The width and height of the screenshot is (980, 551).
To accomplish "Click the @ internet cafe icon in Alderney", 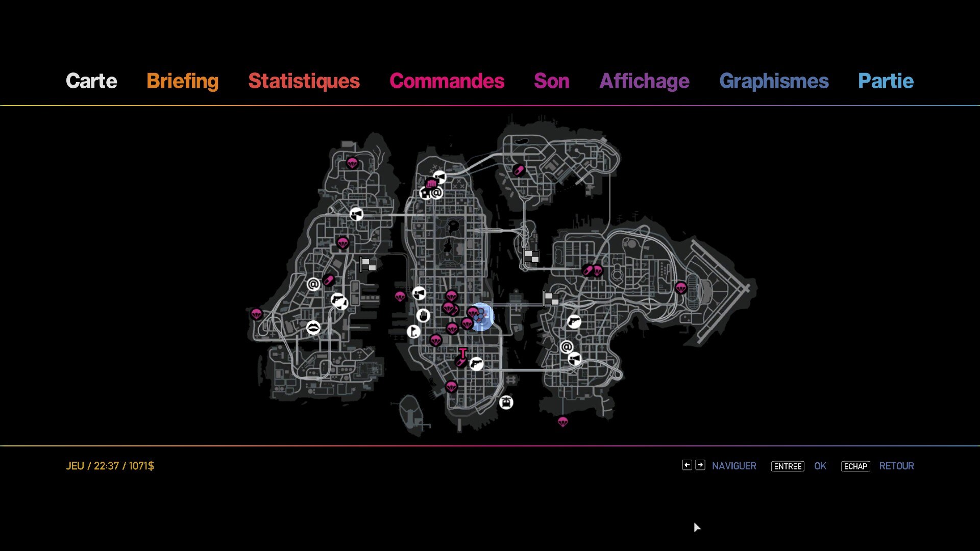I will pyautogui.click(x=313, y=284).
